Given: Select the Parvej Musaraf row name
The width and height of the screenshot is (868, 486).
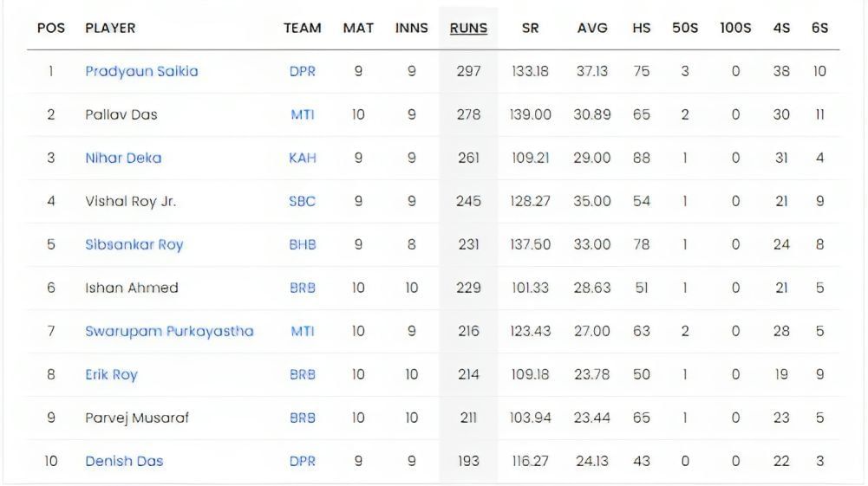Looking at the screenshot, I should [137, 418].
